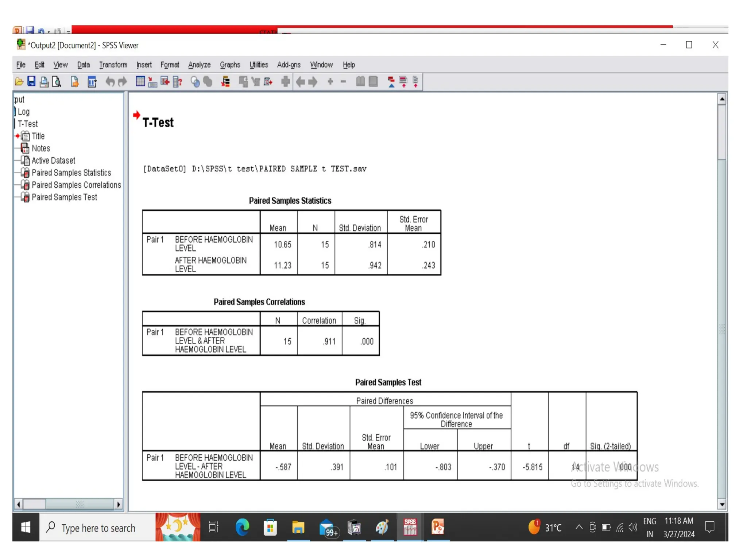Collapse the T-Test outline branch
The image size is (747, 560).
point(15,124)
